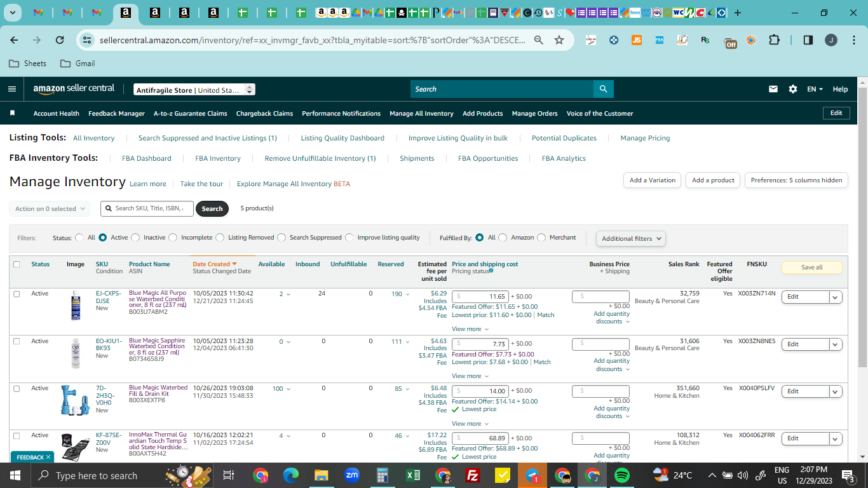Image resolution: width=868 pixels, height=488 pixels.
Task: Open Preferences: 5 columns hidden
Action: [x=796, y=180]
